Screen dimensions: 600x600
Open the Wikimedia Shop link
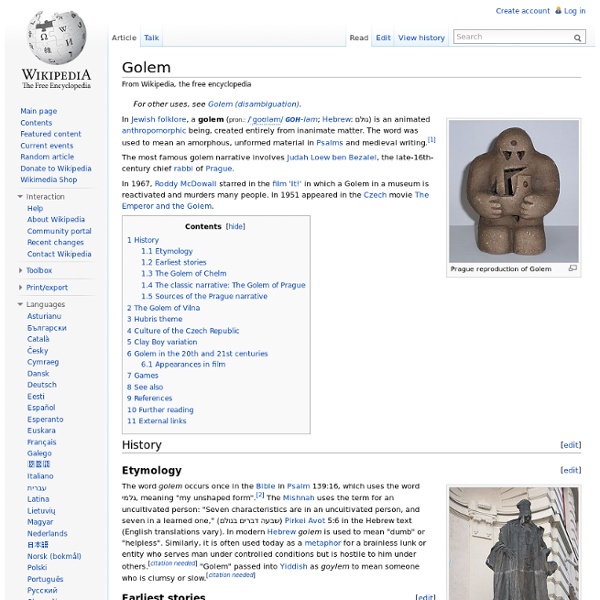click(49, 179)
